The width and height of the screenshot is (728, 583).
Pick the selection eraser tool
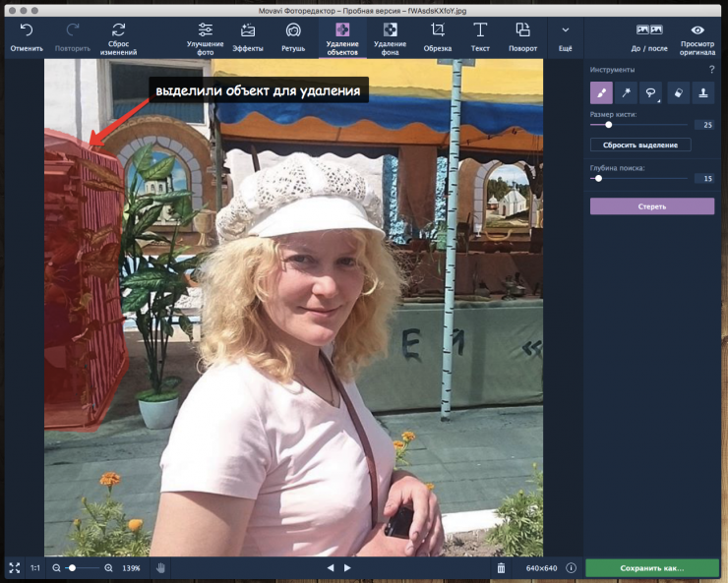tap(678, 92)
